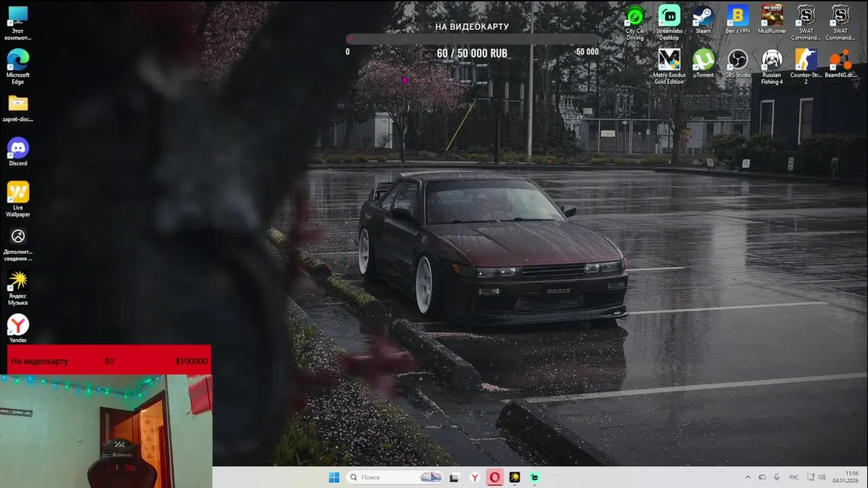Expand the hidden tray icons chevron
This screenshot has width=868, height=488.
tap(747, 477)
